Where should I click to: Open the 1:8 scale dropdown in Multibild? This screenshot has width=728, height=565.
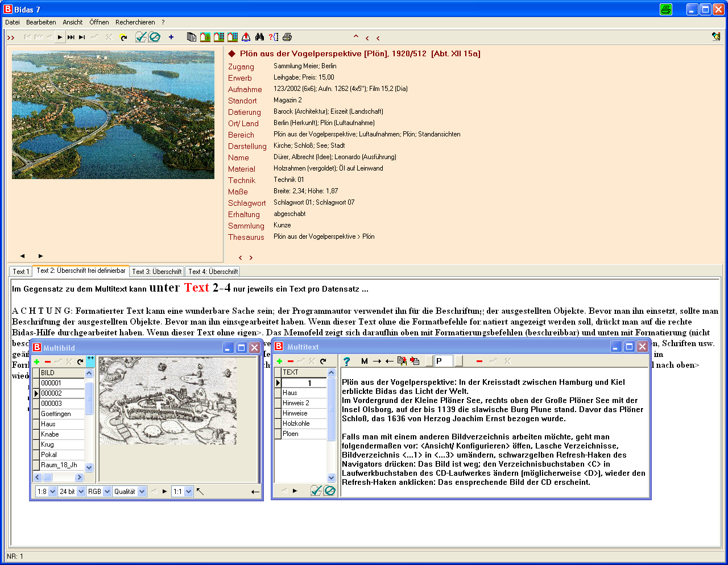[47, 491]
